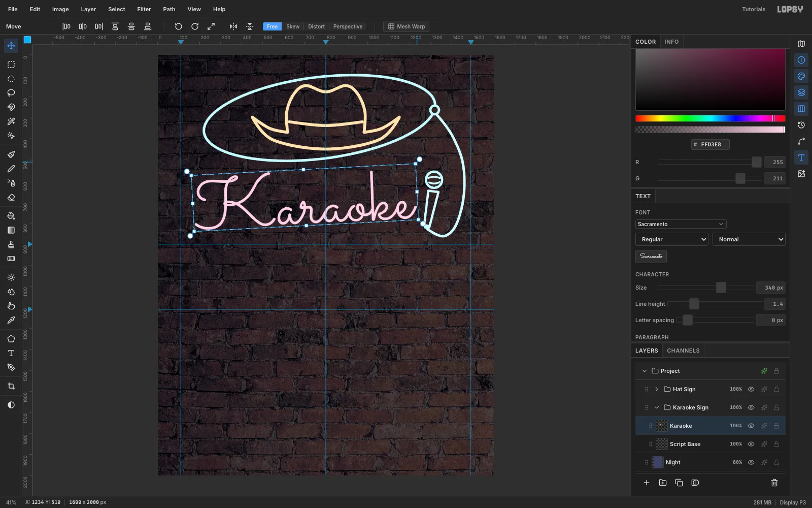The height and width of the screenshot is (508, 812).
Task: Click the rainbow hue slider
Action: click(710, 118)
